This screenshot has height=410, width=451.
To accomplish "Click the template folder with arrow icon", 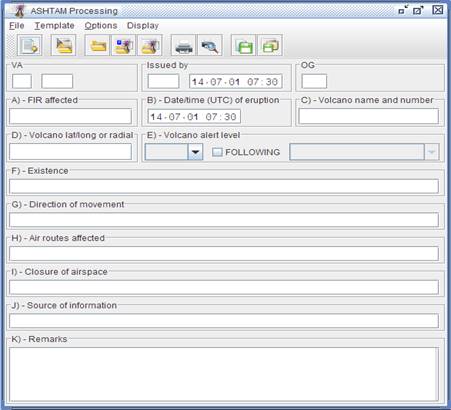I will click(63, 45).
